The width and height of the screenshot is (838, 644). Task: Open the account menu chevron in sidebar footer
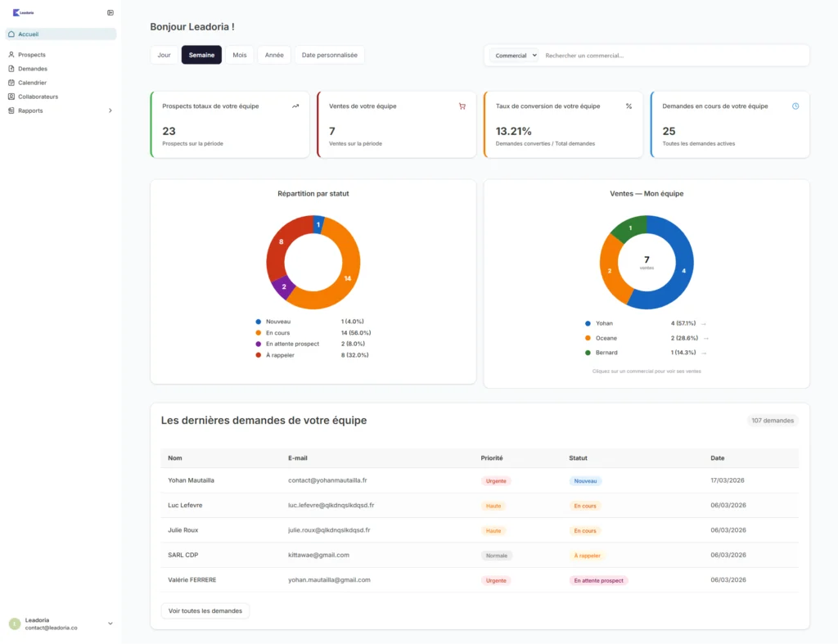pos(110,624)
